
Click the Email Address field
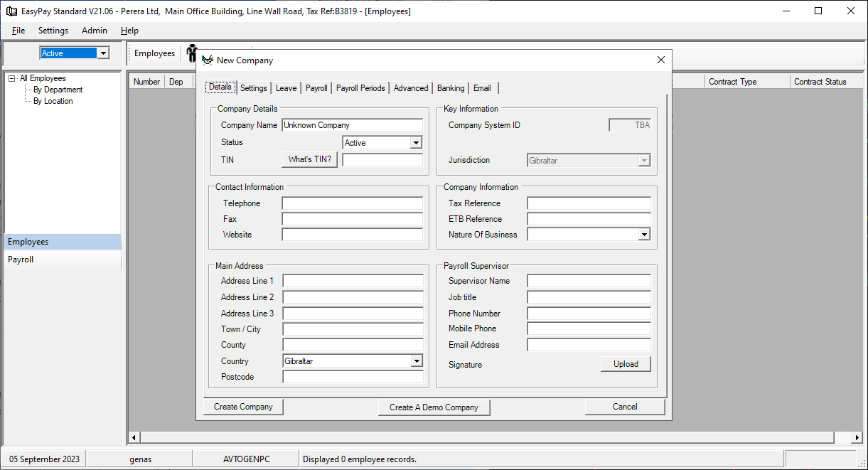[x=589, y=345]
